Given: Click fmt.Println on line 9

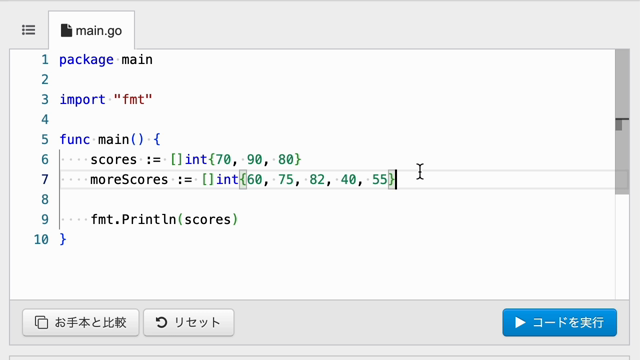Looking at the screenshot, I should 133,220.
